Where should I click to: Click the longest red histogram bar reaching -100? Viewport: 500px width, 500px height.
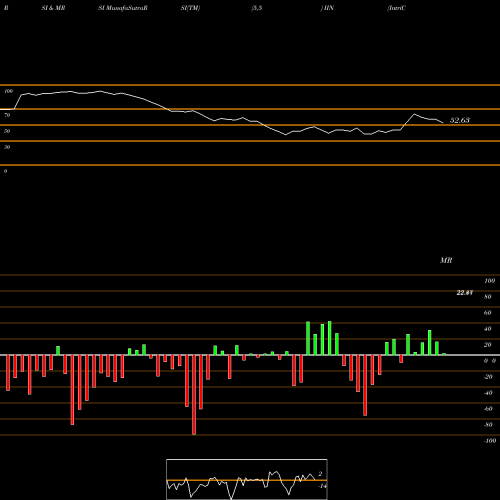(x=194, y=395)
